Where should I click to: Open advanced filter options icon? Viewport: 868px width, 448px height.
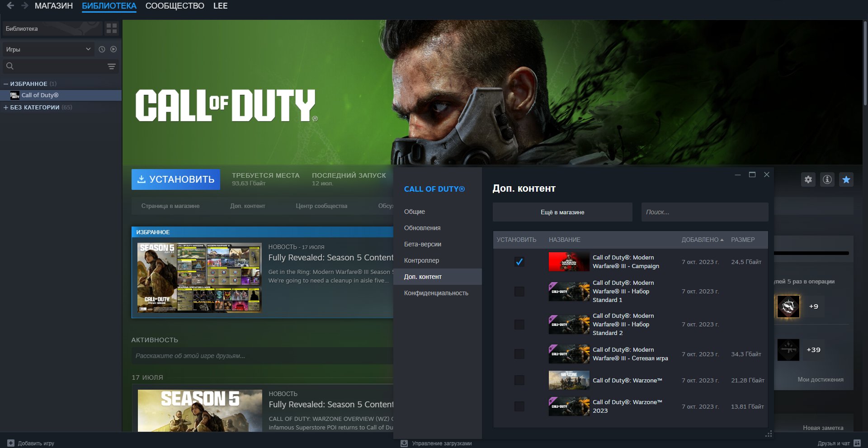(111, 66)
